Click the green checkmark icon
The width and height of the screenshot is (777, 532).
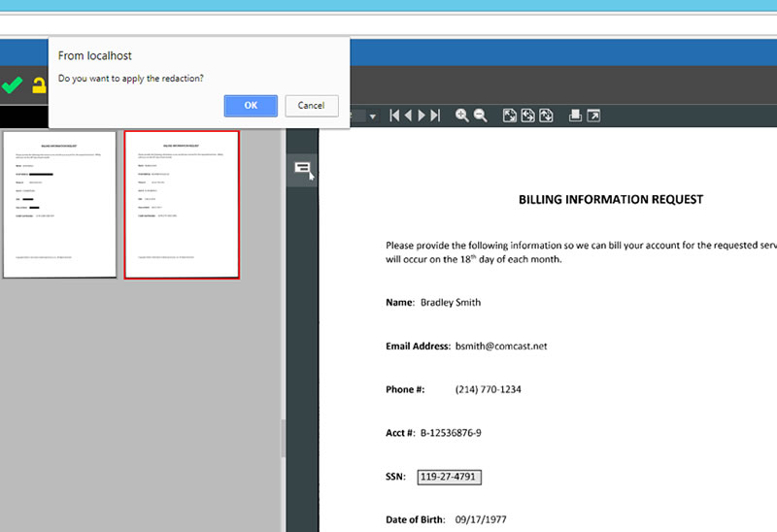pyautogui.click(x=13, y=85)
